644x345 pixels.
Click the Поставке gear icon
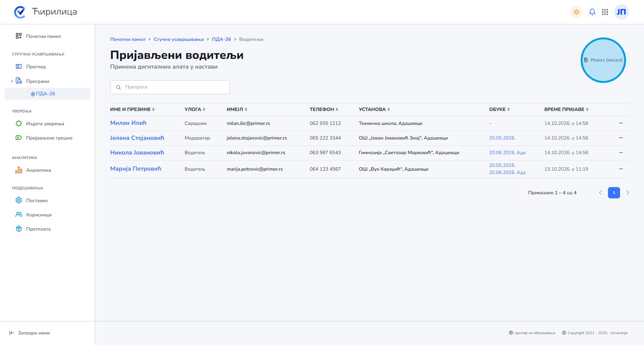click(x=19, y=200)
